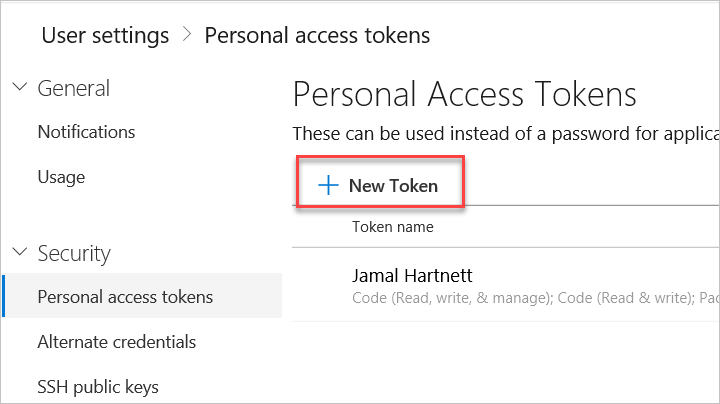
Task: Select Personal access tokens in the sidebar
Action: point(125,296)
